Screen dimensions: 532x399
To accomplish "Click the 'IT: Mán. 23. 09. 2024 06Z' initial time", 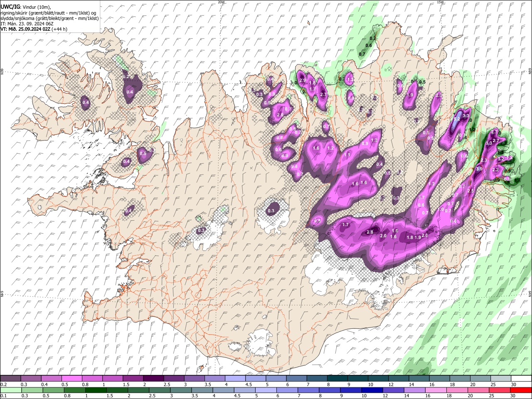I will point(27,24).
